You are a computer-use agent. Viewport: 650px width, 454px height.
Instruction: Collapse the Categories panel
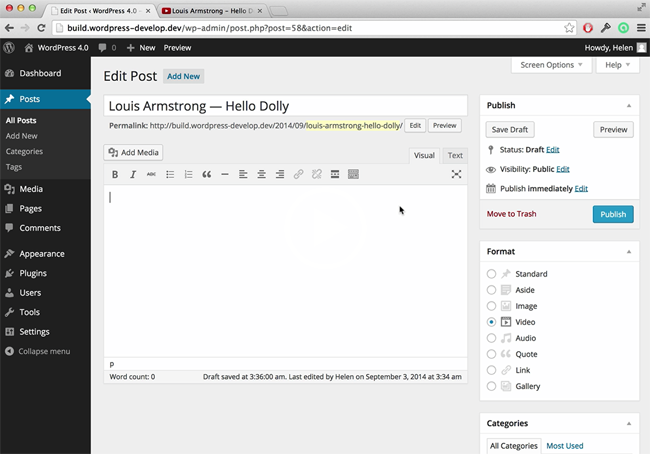[629, 423]
